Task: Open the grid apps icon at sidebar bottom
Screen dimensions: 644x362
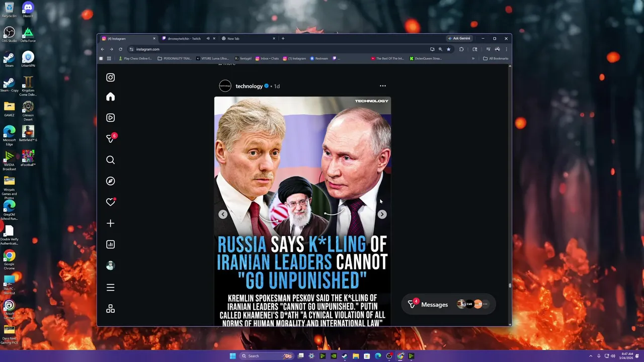Action: (110, 309)
